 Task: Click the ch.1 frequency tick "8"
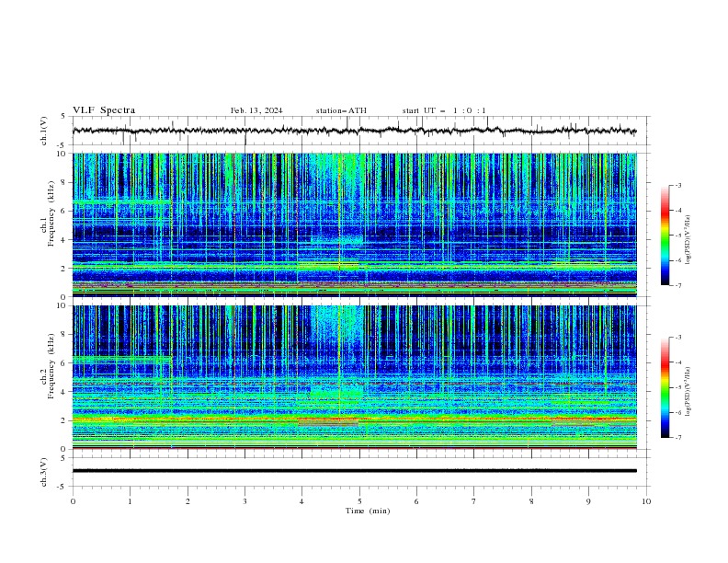pos(65,182)
